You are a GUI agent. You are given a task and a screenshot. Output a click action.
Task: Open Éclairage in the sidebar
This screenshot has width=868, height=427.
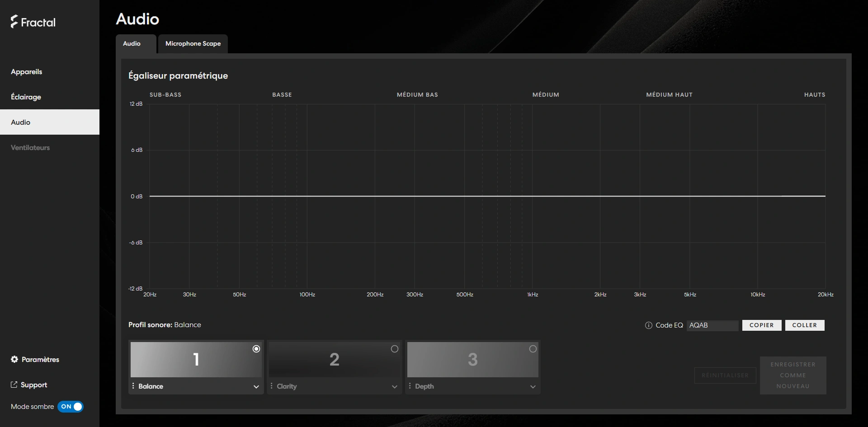26,97
